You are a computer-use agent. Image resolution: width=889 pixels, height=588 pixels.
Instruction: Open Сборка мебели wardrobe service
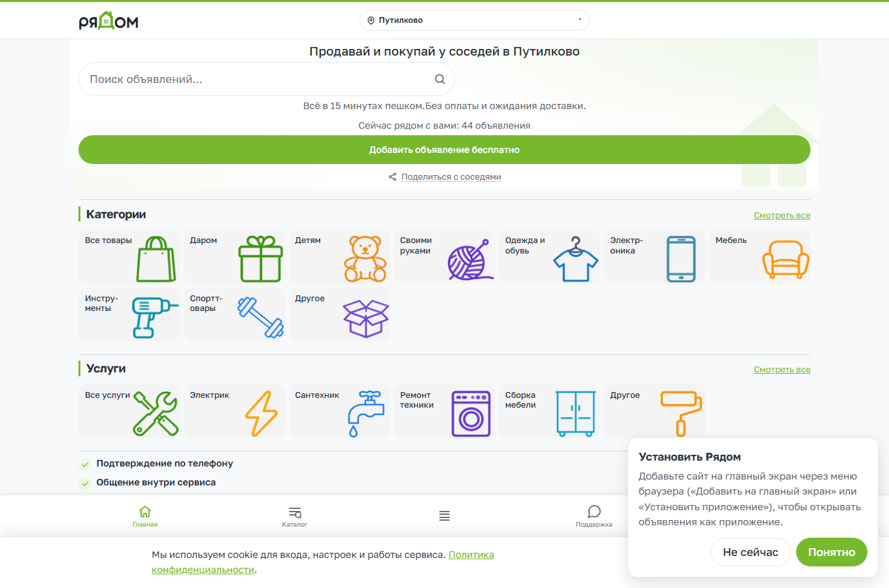point(549,411)
